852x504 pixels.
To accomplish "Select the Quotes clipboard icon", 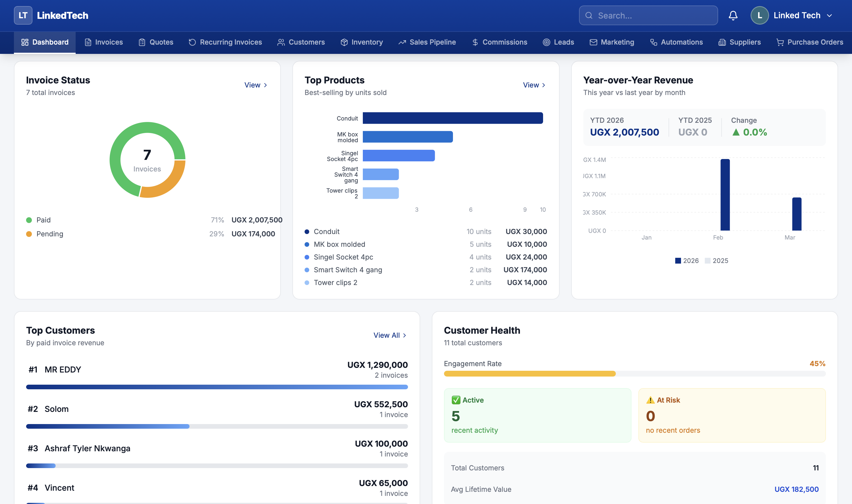I will click(143, 42).
